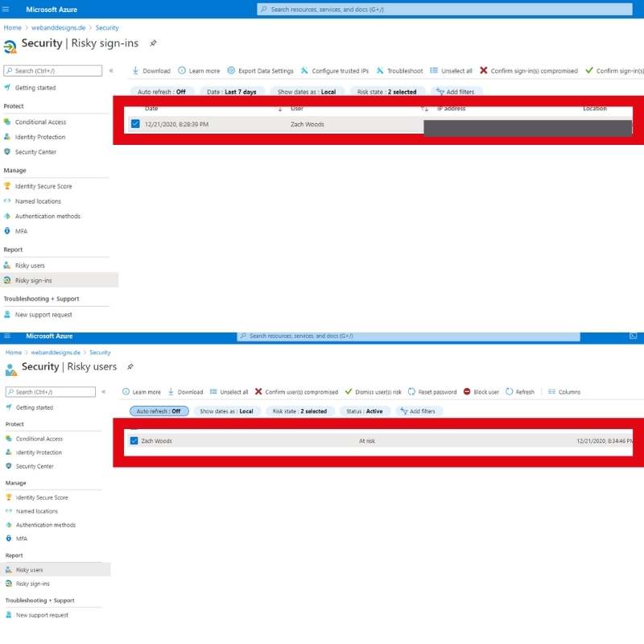
Task: Open portal hamburger menu on Risky sign-ins page
Action: click(x=6, y=9)
